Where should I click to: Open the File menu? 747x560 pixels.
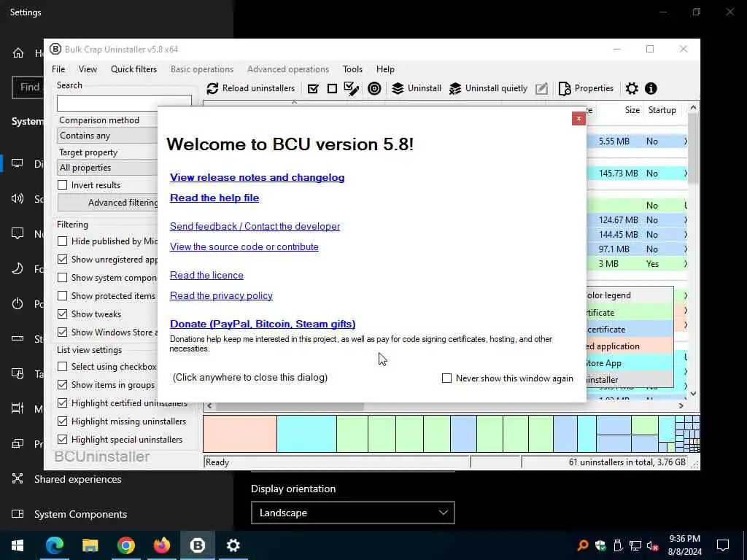[x=58, y=69]
